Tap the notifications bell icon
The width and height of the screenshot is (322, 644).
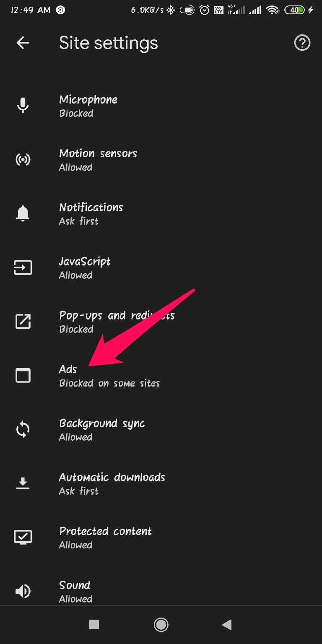[x=23, y=214]
